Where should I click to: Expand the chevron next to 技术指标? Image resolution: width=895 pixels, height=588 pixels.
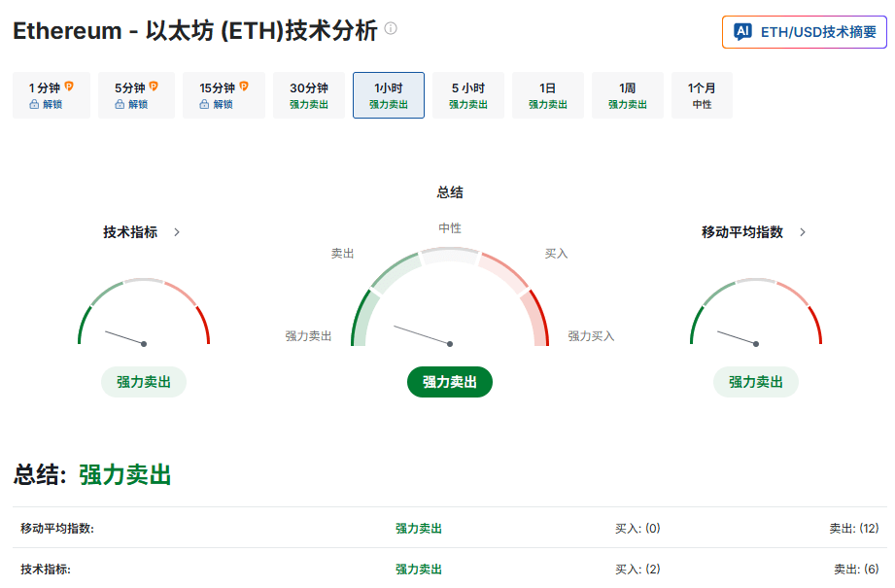pyautogui.click(x=177, y=232)
